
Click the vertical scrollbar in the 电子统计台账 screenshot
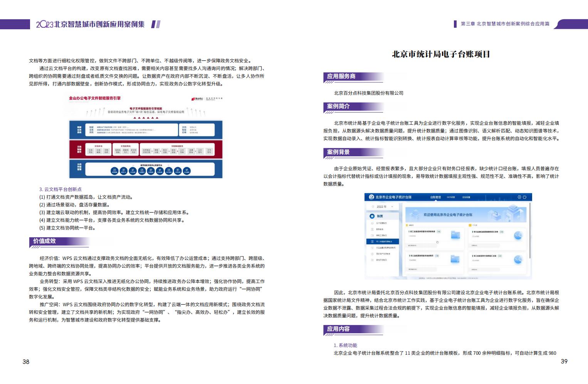[530, 230]
